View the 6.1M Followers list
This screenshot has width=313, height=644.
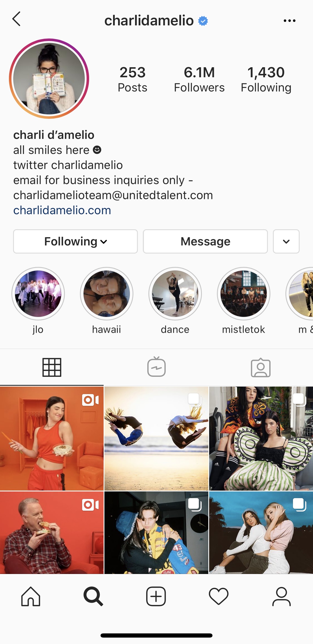pyautogui.click(x=199, y=79)
